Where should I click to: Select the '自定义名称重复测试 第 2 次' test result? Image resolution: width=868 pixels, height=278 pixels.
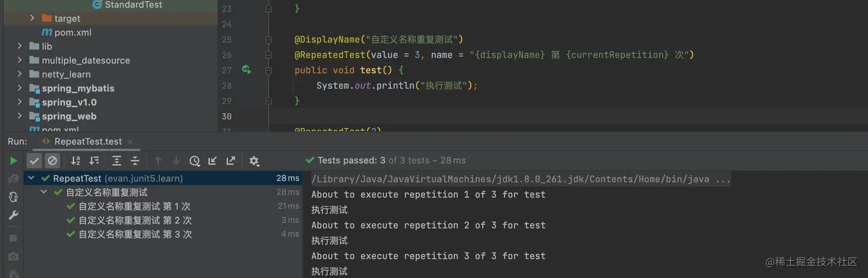pyautogui.click(x=135, y=220)
